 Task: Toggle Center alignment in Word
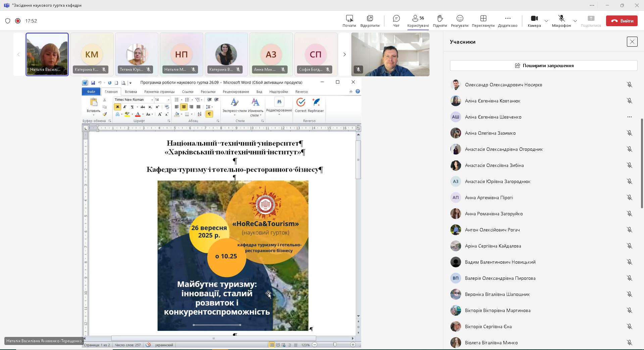tap(184, 107)
